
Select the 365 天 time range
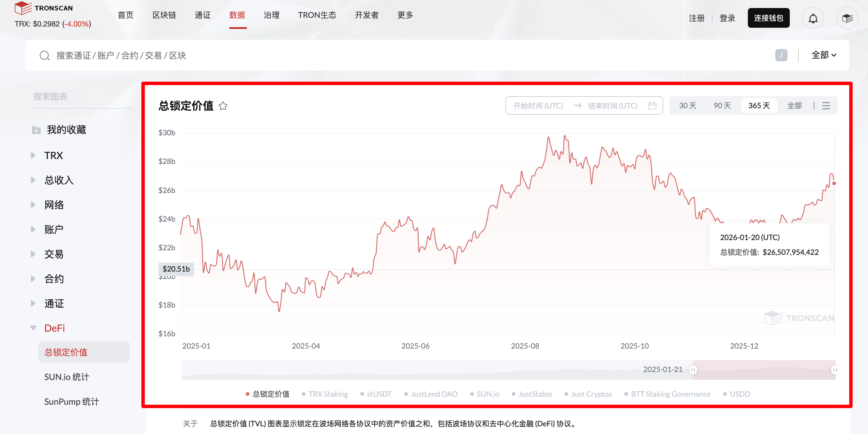(x=759, y=105)
